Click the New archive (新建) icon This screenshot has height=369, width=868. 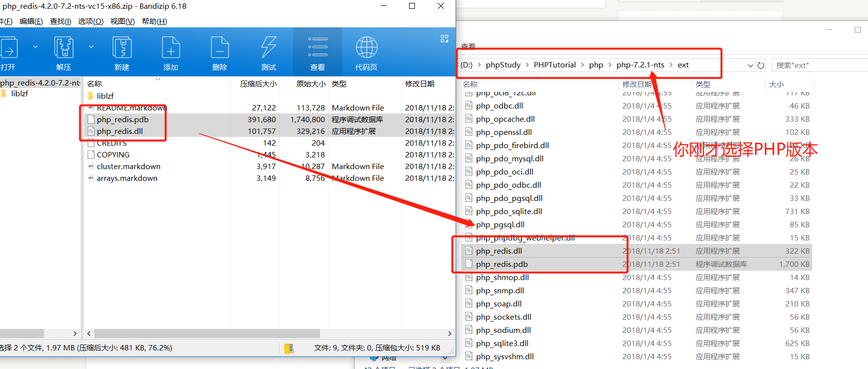122,48
